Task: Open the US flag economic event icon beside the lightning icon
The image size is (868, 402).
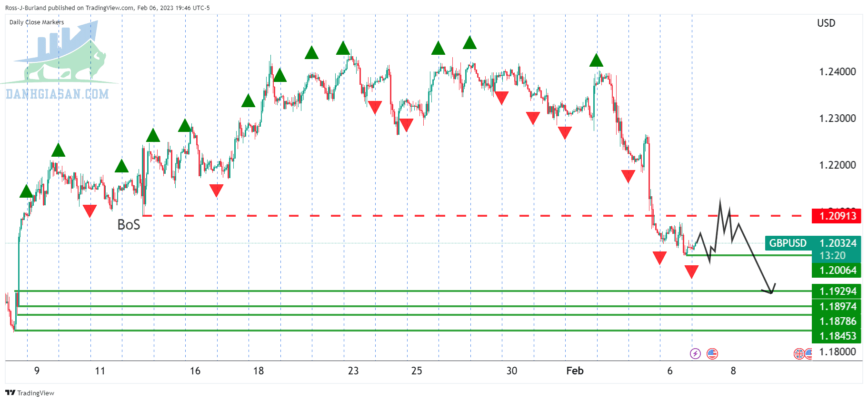Action: point(712,353)
